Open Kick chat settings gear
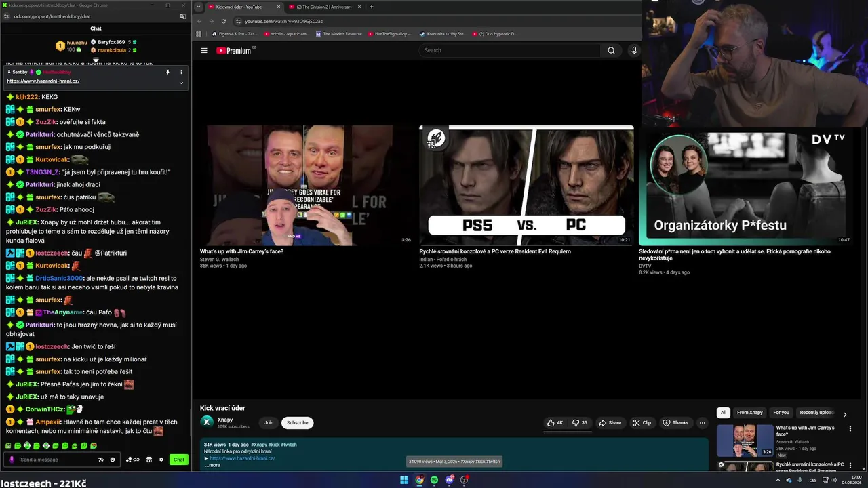The height and width of the screenshot is (488, 868). [x=161, y=460]
